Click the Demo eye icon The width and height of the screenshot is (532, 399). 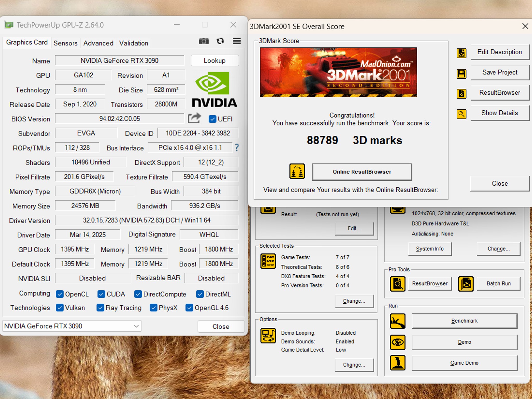point(398,342)
